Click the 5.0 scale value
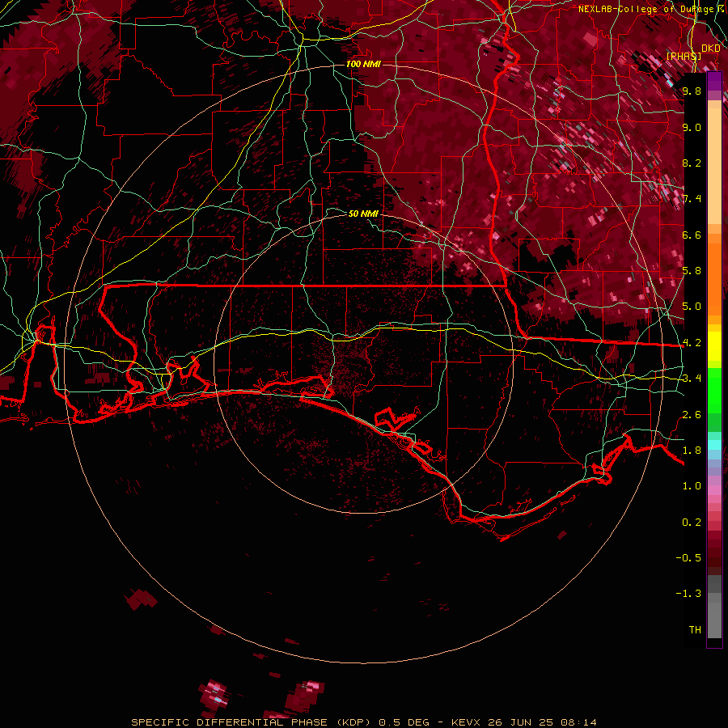Image resolution: width=728 pixels, height=728 pixels. click(x=692, y=307)
